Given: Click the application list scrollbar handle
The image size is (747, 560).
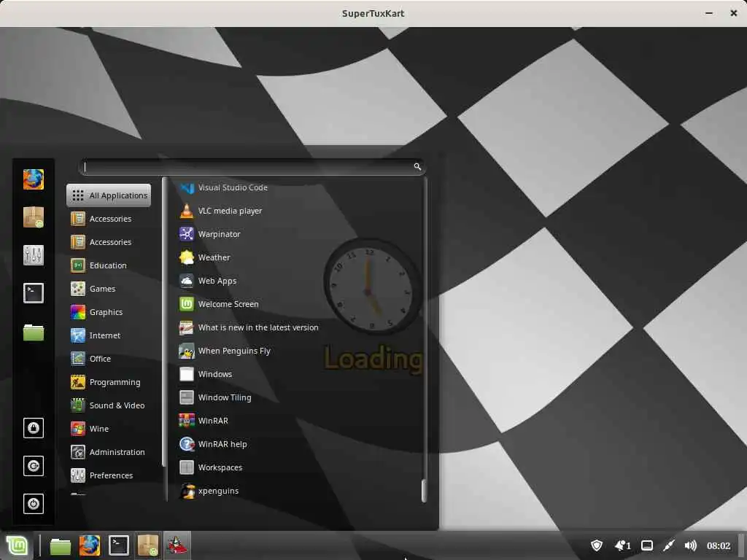Looking at the screenshot, I should pyautogui.click(x=424, y=491).
